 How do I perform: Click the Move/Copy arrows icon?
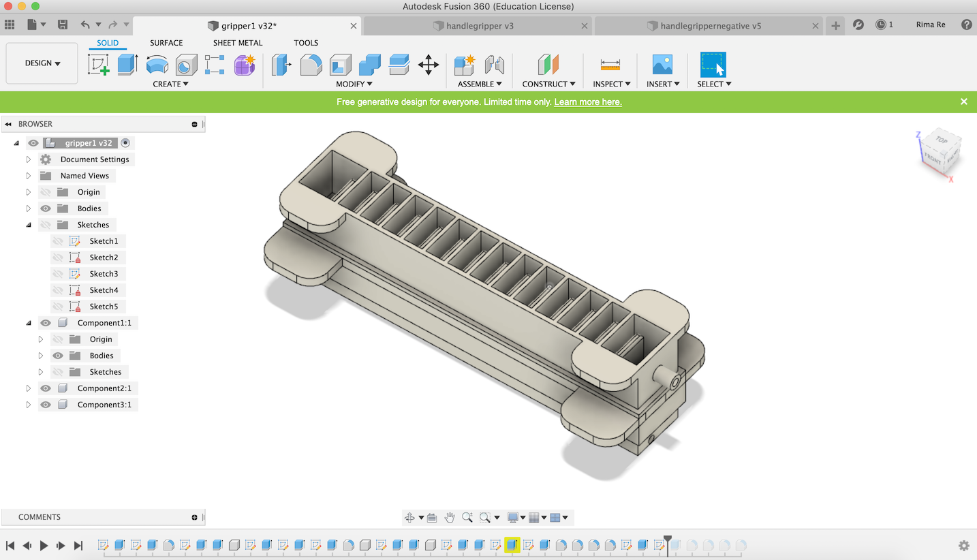point(428,65)
